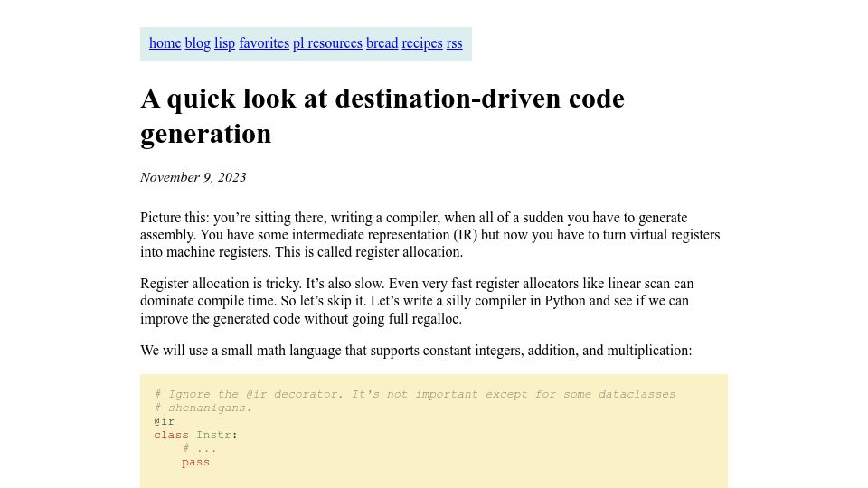
Task: Click the '# shenanigans.' comment line
Action: coord(203,408)
